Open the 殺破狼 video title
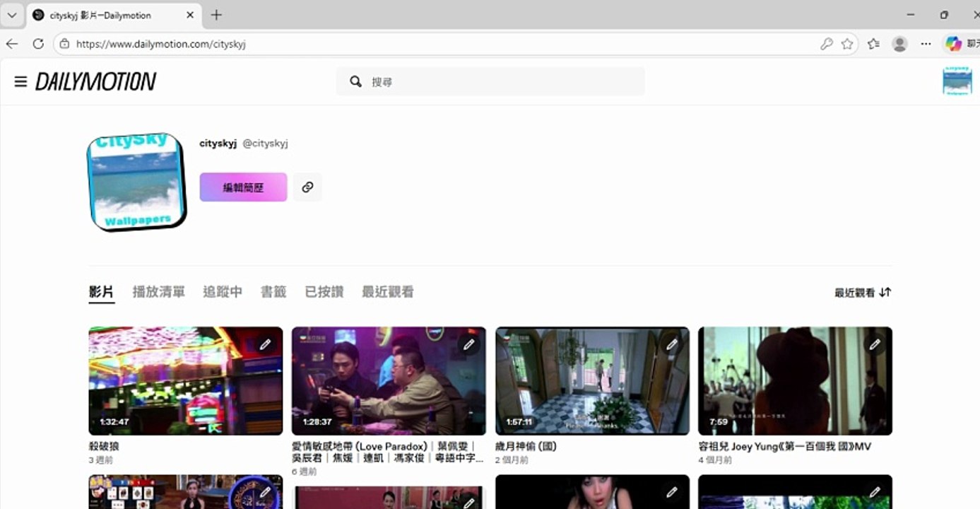This screenshot has height=509, width=980. (x=104, y=447)
